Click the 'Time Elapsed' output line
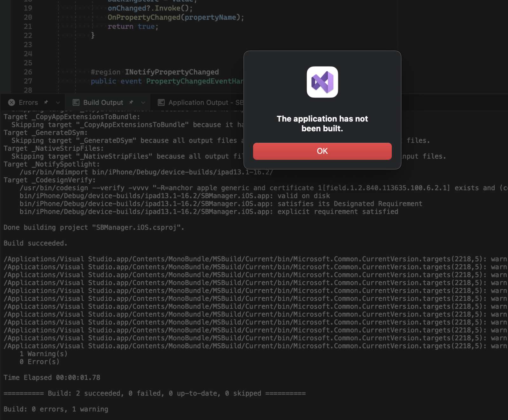The image size is (508, 420). coord(52,377)
